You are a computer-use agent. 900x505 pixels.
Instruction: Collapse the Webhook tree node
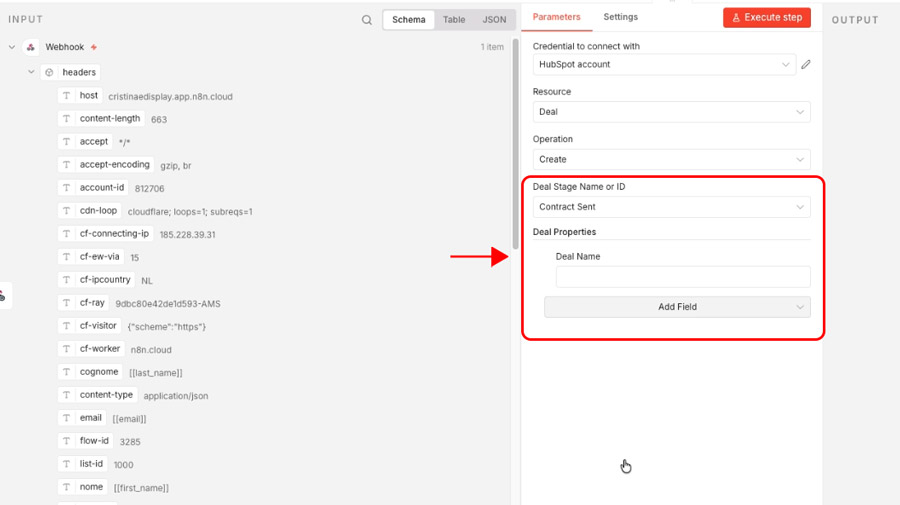(12, 47)
